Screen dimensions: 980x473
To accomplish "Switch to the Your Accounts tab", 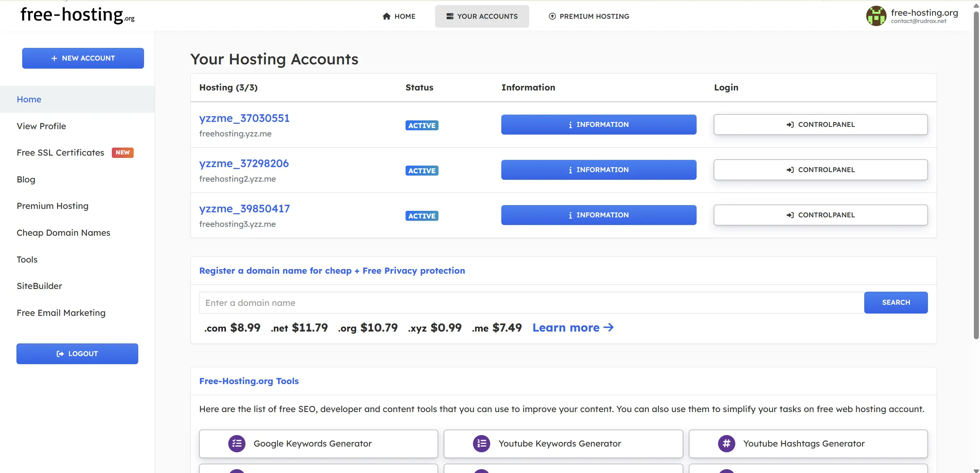I will [x=481, y=16].
